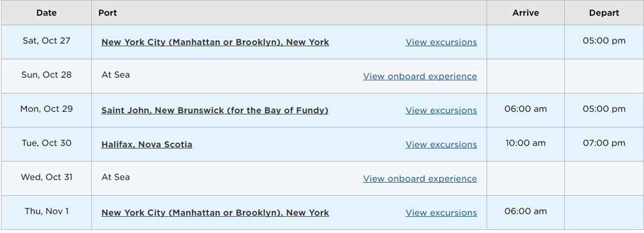Click the Depart column header

(x=604, y=13)
